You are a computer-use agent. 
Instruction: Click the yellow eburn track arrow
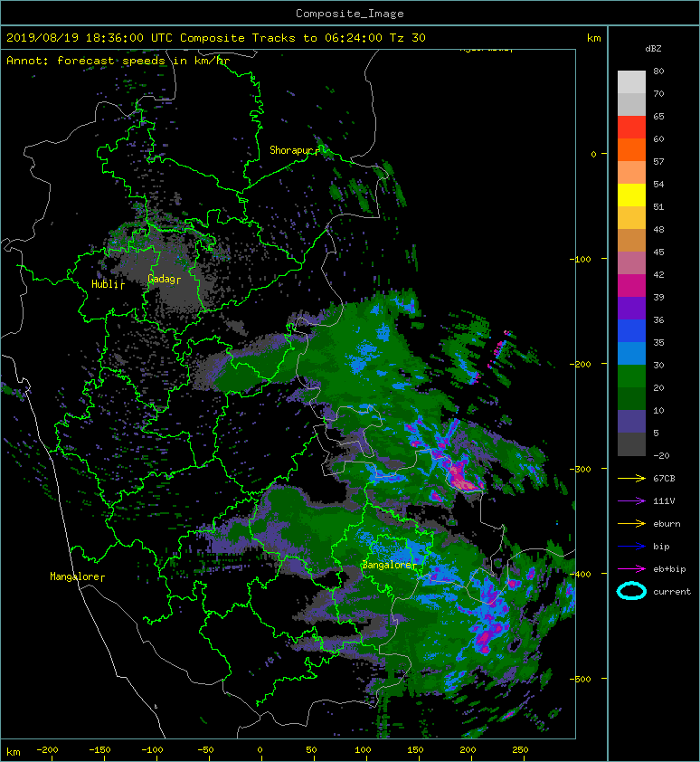coord(631,523)
